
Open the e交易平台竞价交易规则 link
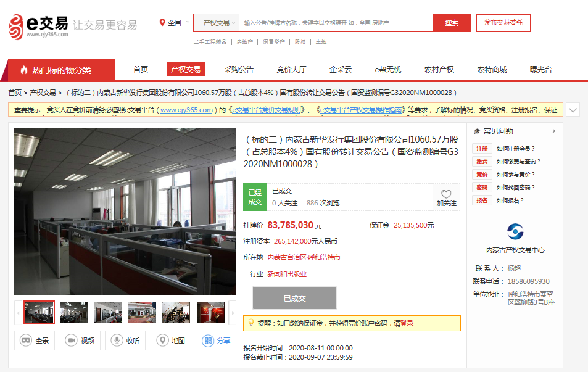point(267,110)
